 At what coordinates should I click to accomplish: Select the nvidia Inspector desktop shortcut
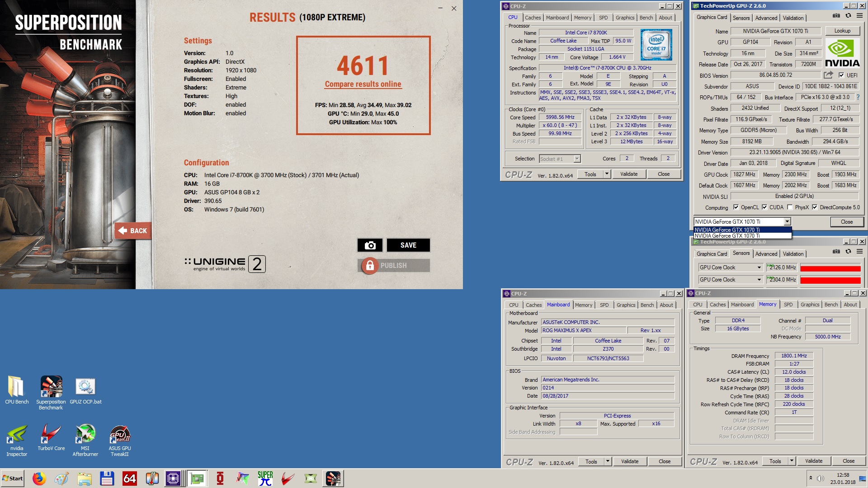(x=17, y=440)
